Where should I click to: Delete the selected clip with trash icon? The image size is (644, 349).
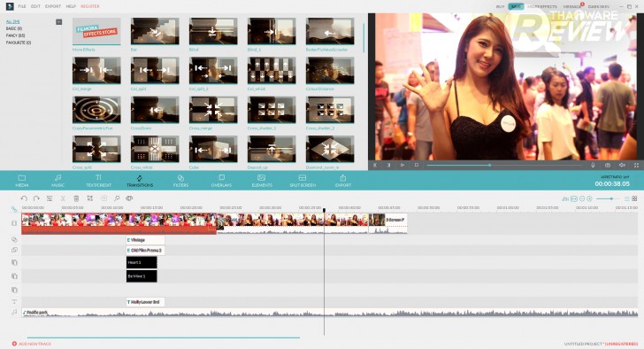pos(76,198)
